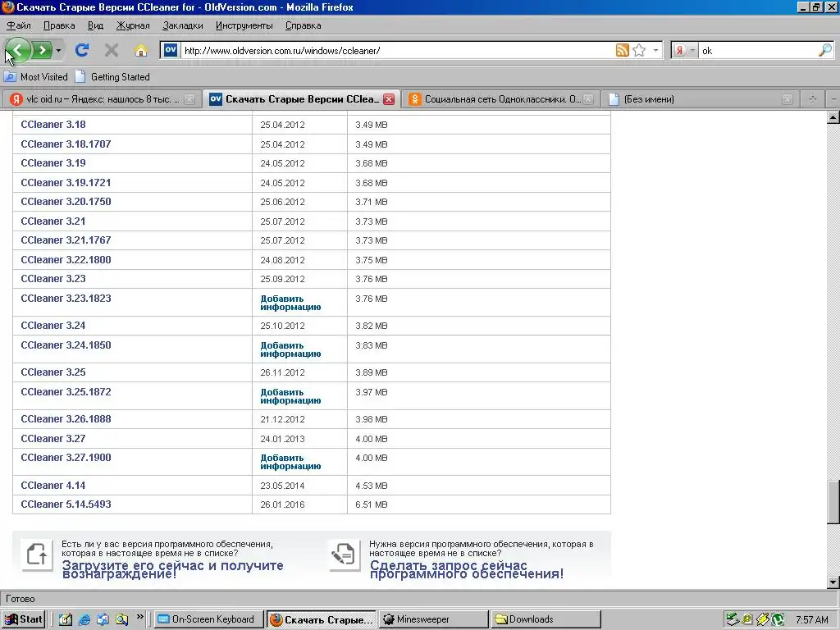Click the OV site identity icon in the address bar
The height and width of the screenshot is (630, 840).
pyautogui.click(x=171, y=50)
